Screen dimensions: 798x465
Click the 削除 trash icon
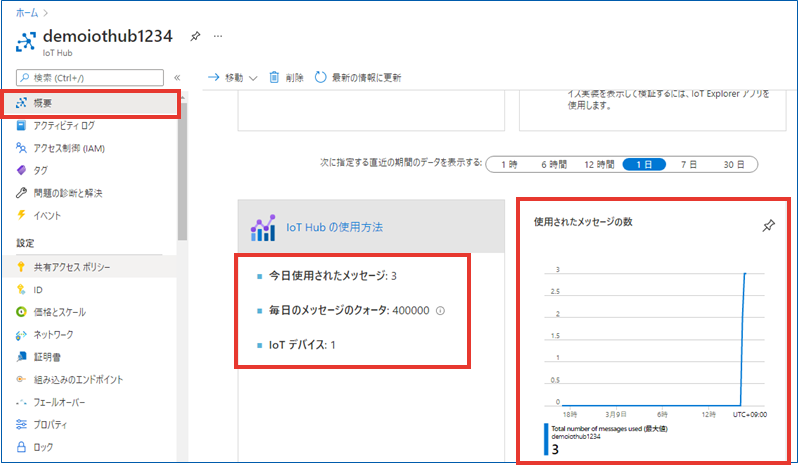(x=274, y=77)
